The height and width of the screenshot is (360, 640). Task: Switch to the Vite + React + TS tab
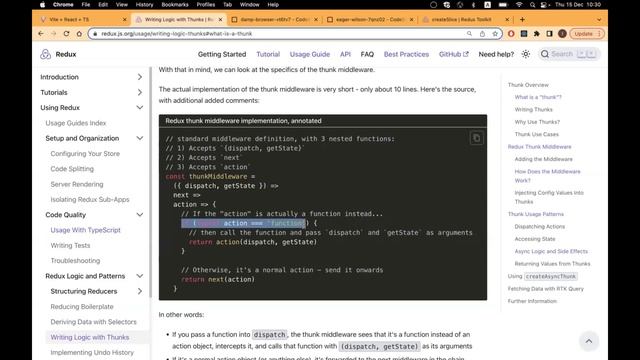click(x=83, y=19)
